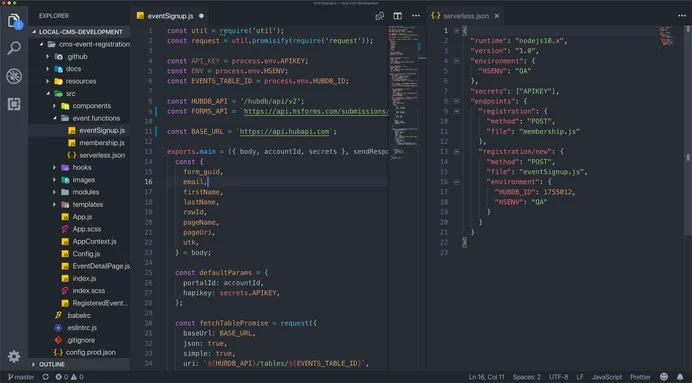Fold the "environment" block at line 4
The image size is (692, 383).
pos(456,61)
